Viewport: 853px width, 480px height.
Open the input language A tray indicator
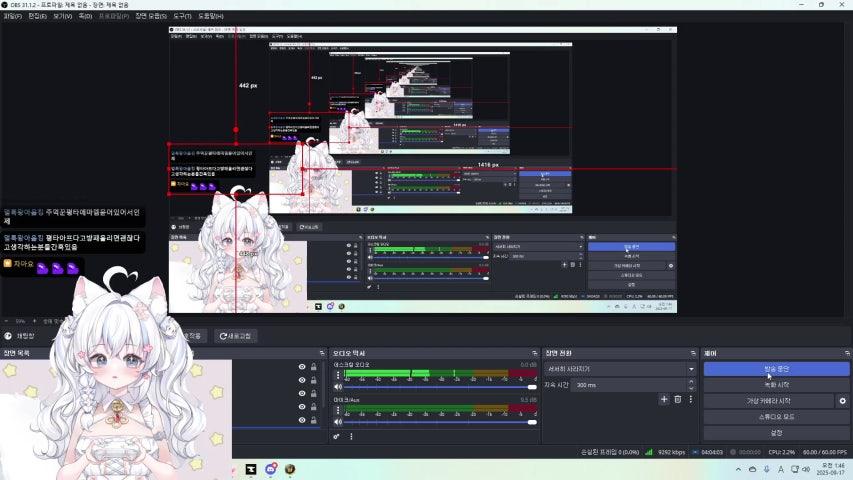coord(781,469)
